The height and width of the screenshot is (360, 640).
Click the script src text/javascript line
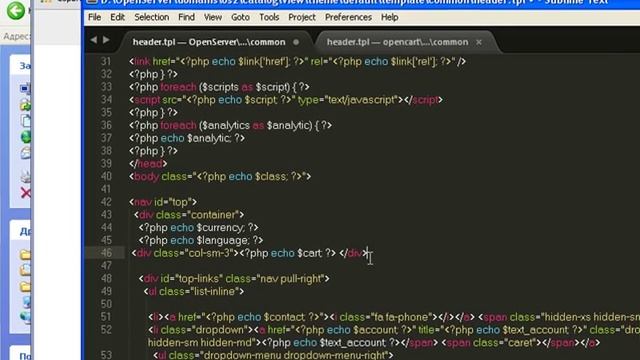coord(286,100)
